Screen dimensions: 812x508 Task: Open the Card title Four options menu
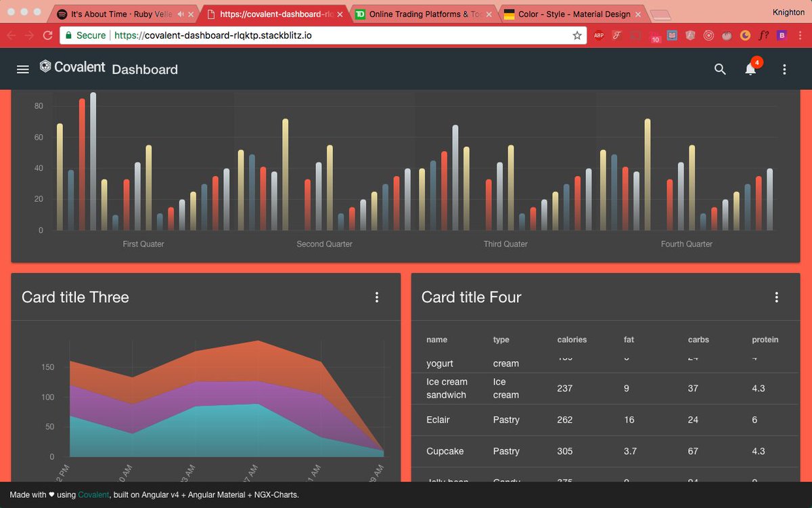(x=776, y=297)
